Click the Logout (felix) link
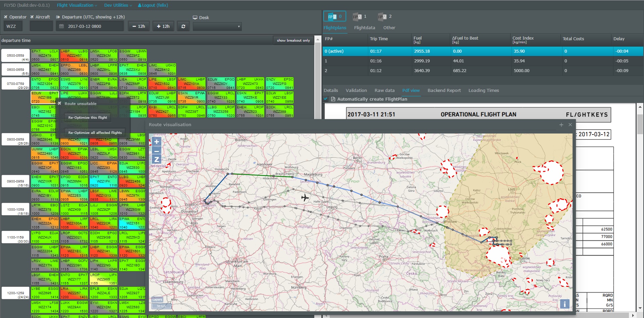The width and height of the screenshot is (644, 318). point(153,5)
